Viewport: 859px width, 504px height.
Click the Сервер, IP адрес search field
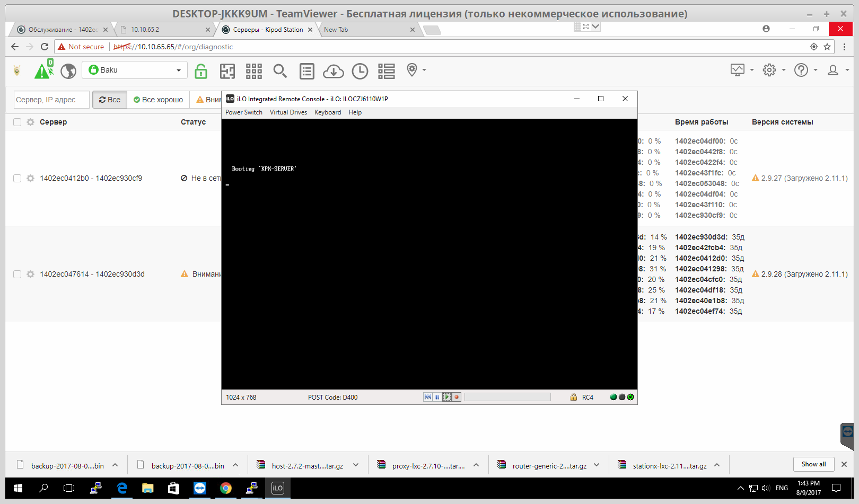[51, 100]
